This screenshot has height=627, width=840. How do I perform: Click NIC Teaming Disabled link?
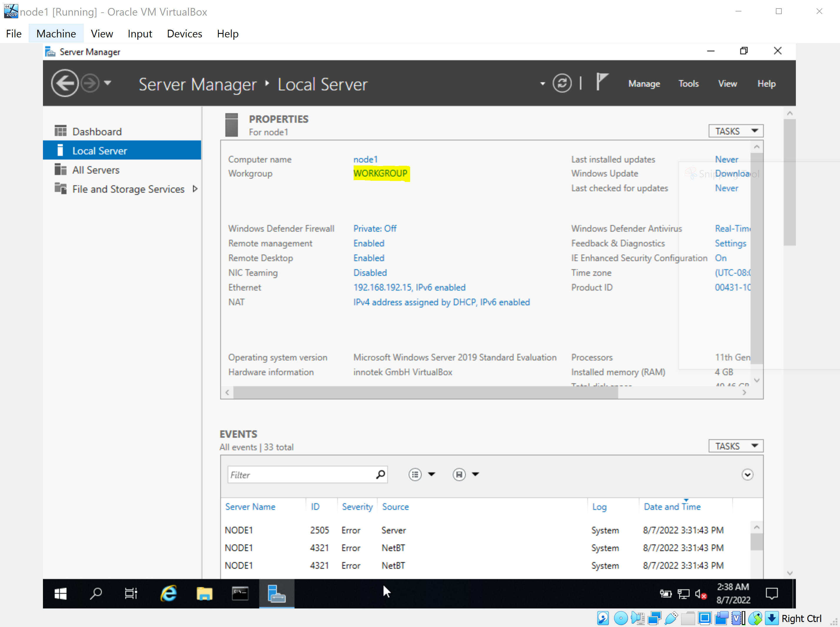pyautogui.click(x=370, y=273)
